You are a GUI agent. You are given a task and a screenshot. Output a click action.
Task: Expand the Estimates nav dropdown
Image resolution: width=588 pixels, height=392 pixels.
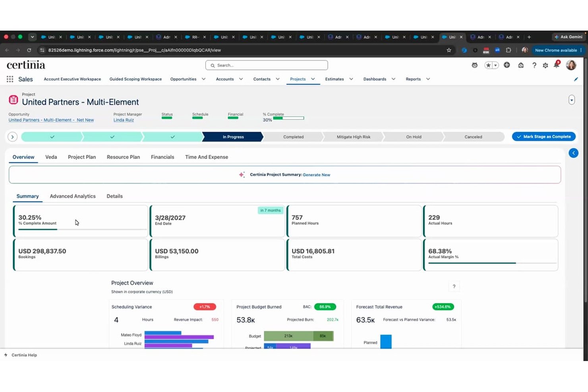point(351,79)
